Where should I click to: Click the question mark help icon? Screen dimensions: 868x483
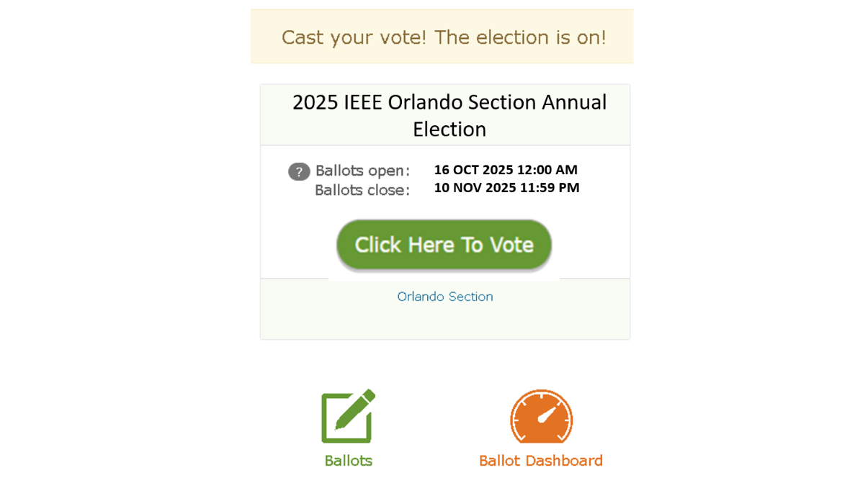tap(299, 171)
